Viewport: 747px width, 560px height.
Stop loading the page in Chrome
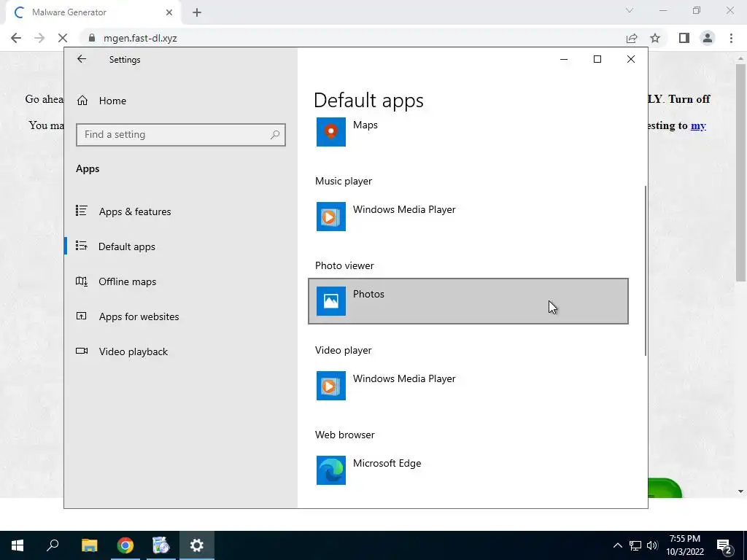point(63,38)
